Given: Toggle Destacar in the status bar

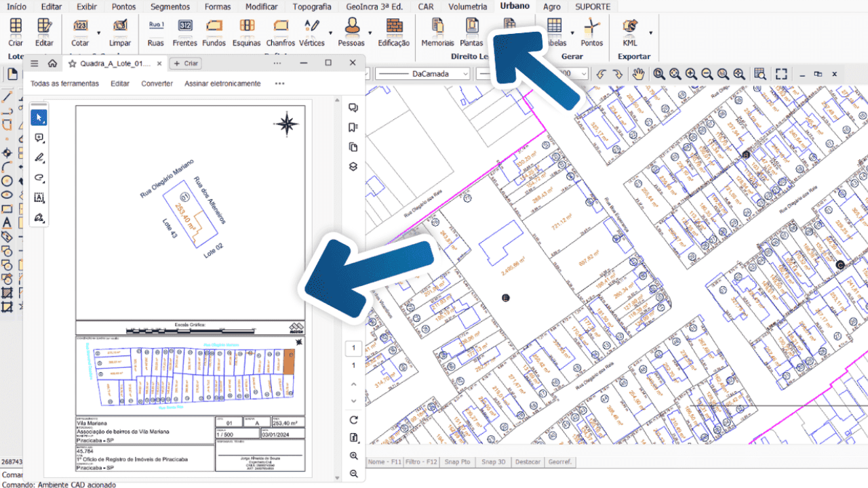Looking at the screenshot, I should point(528,462).
